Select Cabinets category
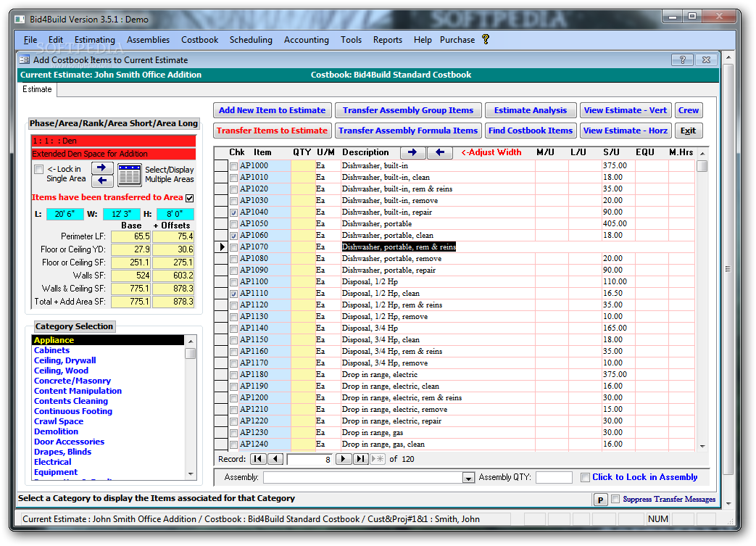The height and width of the screenshot is (546, 756). (x=51, y=350)
